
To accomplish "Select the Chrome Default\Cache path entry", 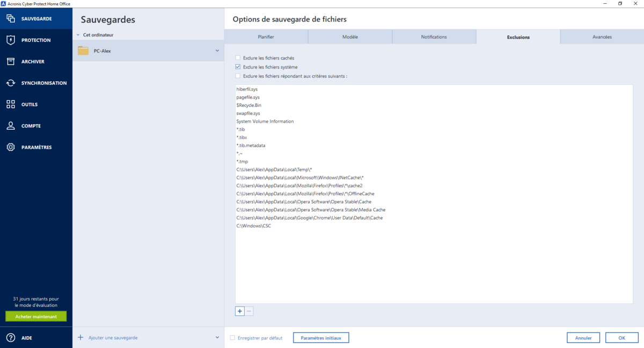I will tap(310, 218).
